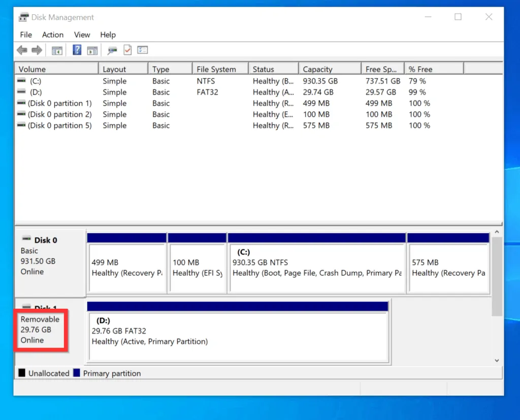Click the Back navigation arrow
This screenshot has height=420, width=520.
(21, 50)
